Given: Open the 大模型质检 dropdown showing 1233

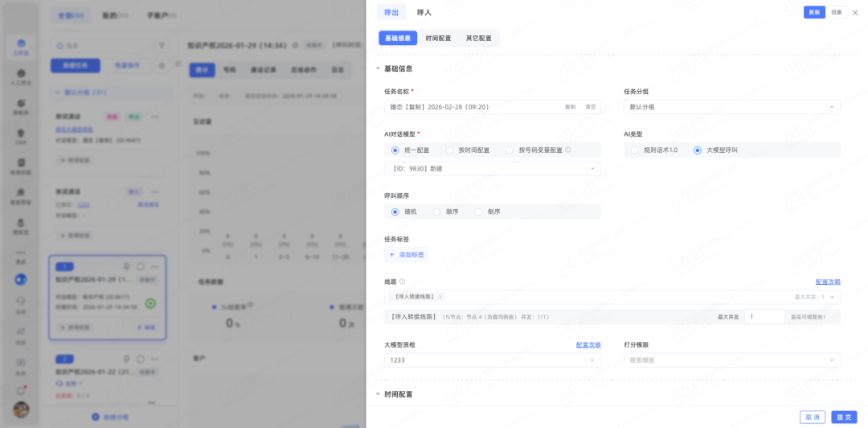Looking at the screenshot, I should [492, 360].
